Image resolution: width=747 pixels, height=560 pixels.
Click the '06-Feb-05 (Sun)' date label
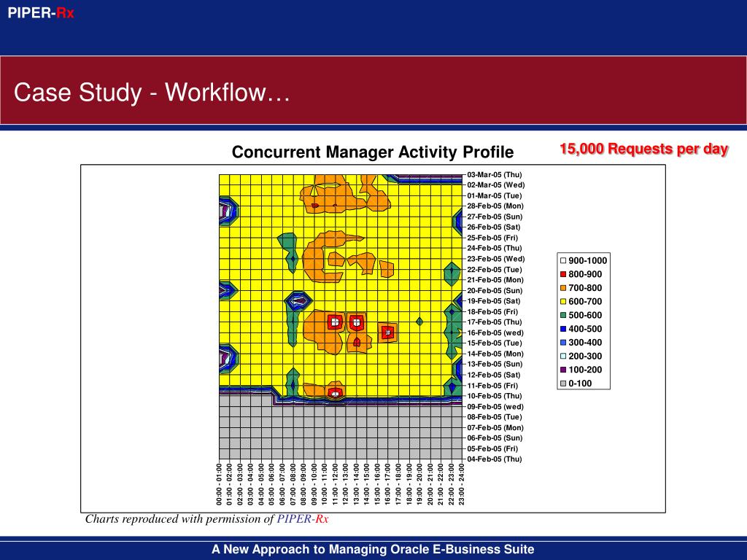click(495, 438)
